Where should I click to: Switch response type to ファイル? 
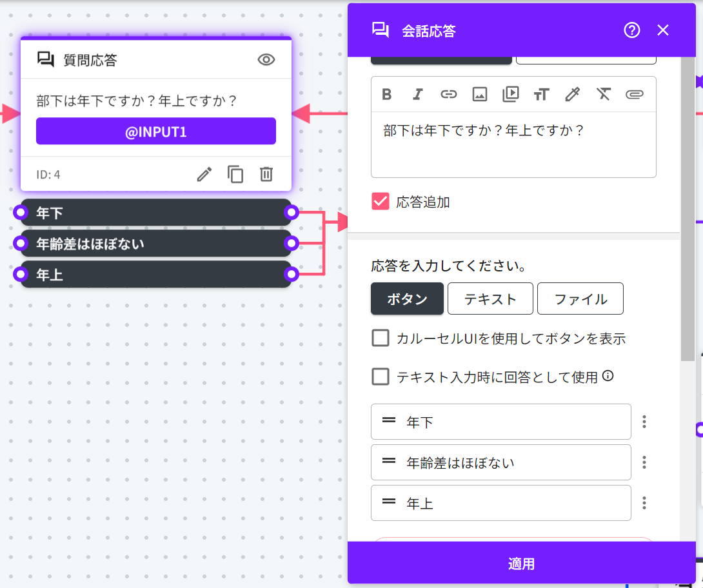click(x=580, y=299)
